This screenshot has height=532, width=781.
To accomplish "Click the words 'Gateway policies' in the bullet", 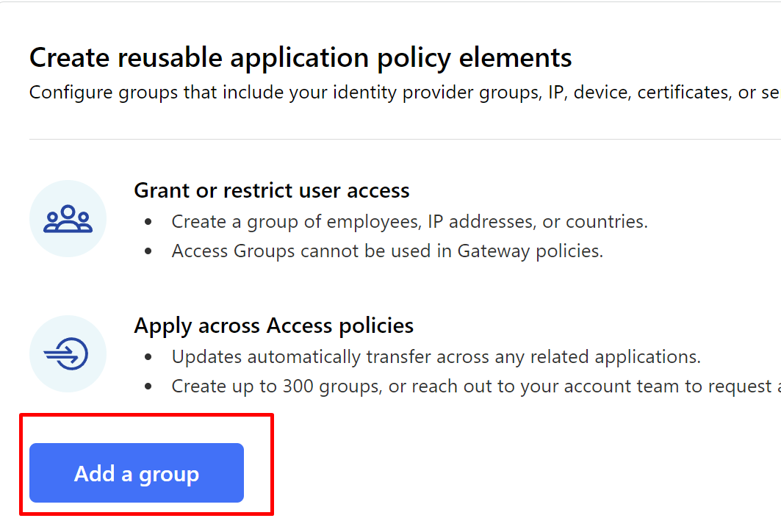I will 530,251.
